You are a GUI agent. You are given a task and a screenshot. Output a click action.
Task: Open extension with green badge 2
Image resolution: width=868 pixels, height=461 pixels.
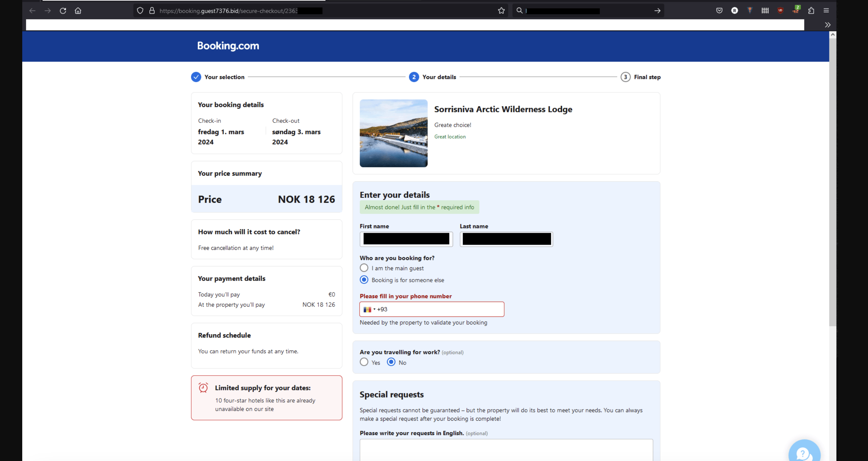[x=796, y=10]
